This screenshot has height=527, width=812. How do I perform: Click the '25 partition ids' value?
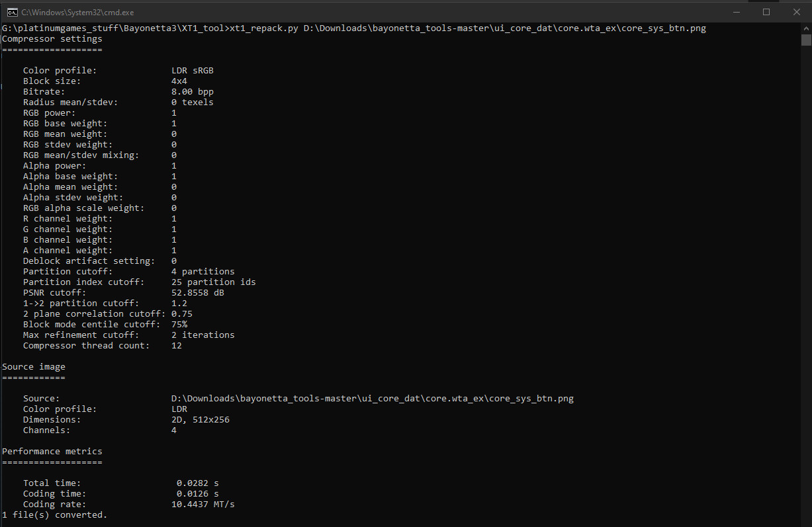point(214,282)
